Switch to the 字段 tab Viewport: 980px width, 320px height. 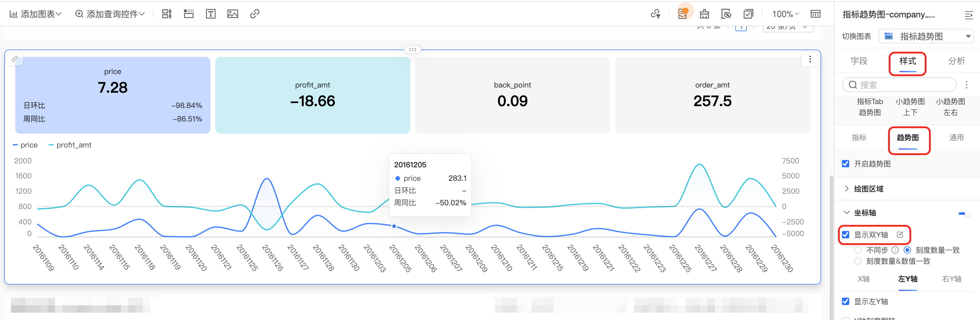pyautogui.click(x=859, y=61)
